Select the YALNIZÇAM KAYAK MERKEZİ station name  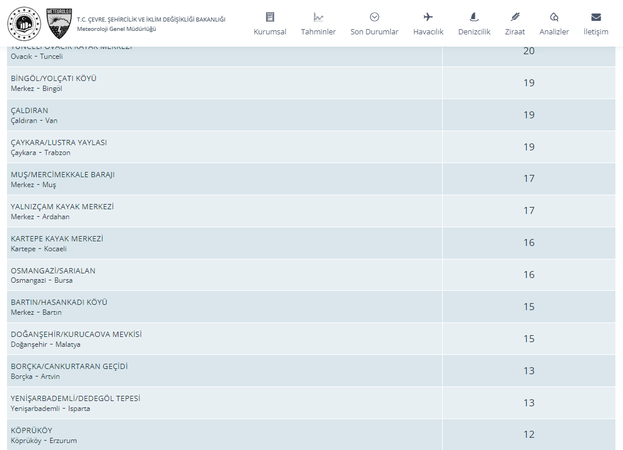click(62, 207)
